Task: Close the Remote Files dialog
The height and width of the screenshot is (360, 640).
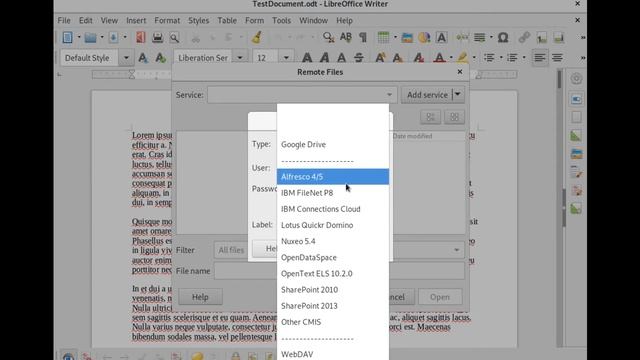Action: 460,72
